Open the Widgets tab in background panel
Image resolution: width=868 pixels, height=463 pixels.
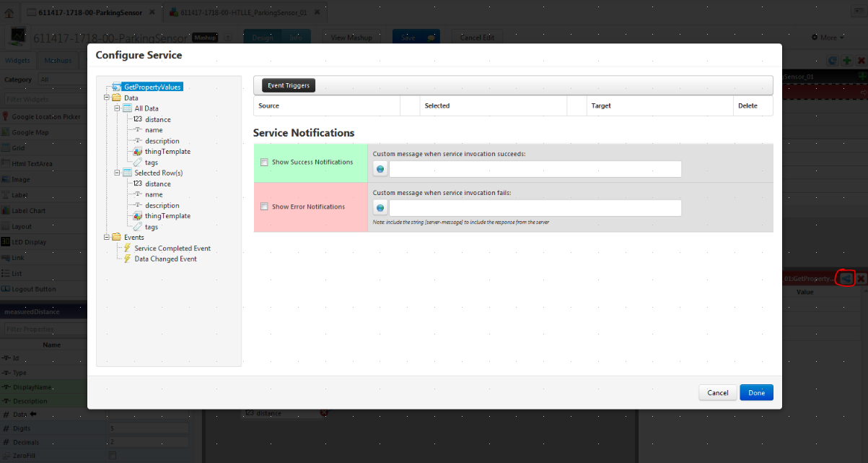pyautogui.click(x=17, y=61)
